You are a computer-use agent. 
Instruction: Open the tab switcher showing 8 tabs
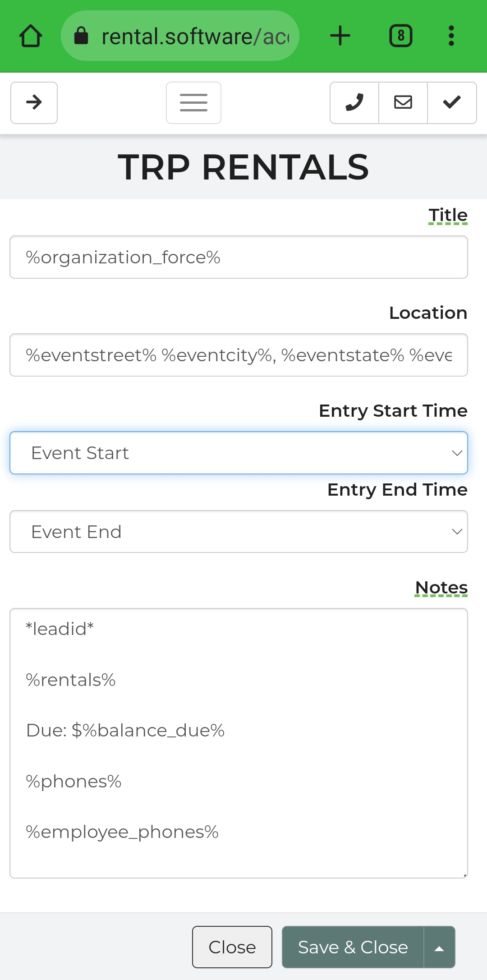(x=400, y=36)
